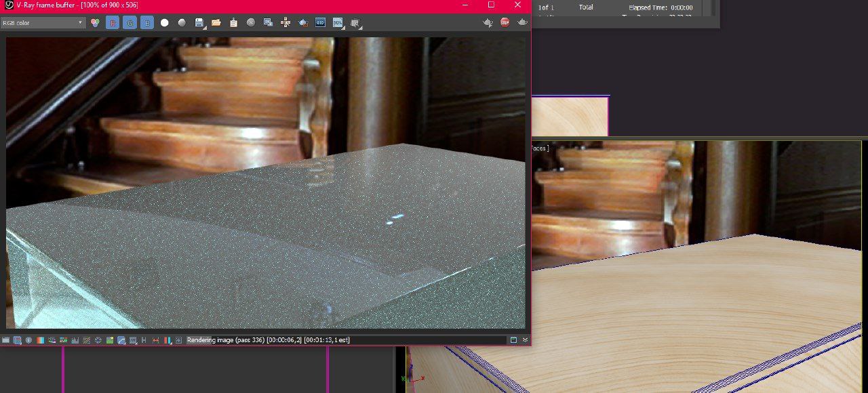Clear the frame buffer image icon
The image size is (868, 393).
pyautogui.click(x=251, y=22)
